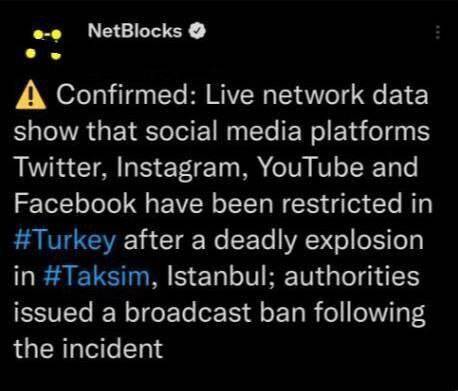Click the word "restricted" in the tweet
Viewport: 458px width, 391px height.
pyautogui.click(x=342, y=204)
